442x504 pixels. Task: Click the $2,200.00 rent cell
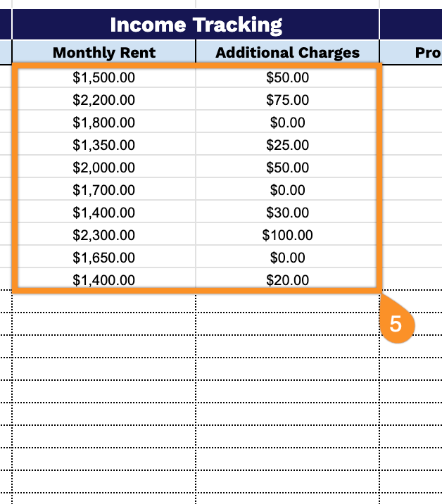104,100
